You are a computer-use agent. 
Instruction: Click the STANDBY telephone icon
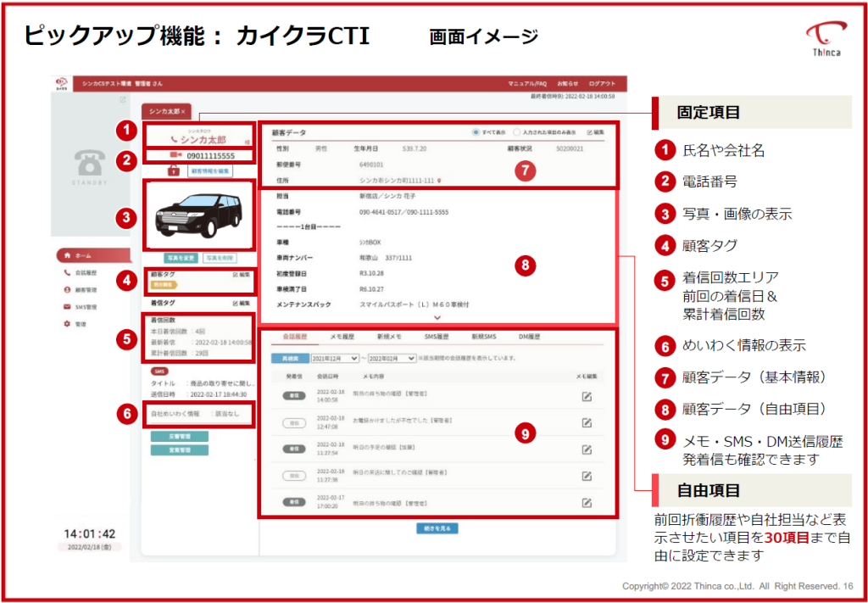[89, 163]
